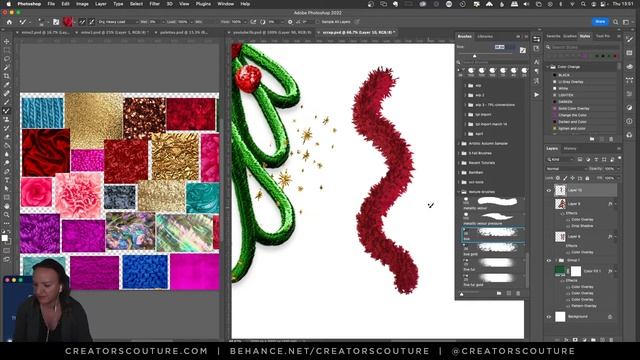Click the current brush load red swatch
The height and width of the screenshot is (360, 640).
(67, 22)
